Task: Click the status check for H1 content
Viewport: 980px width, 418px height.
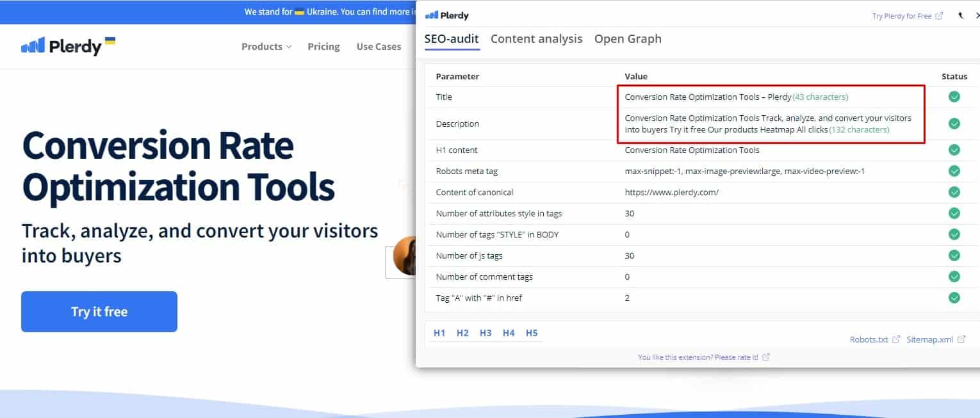Action: [x=954, y=150]
